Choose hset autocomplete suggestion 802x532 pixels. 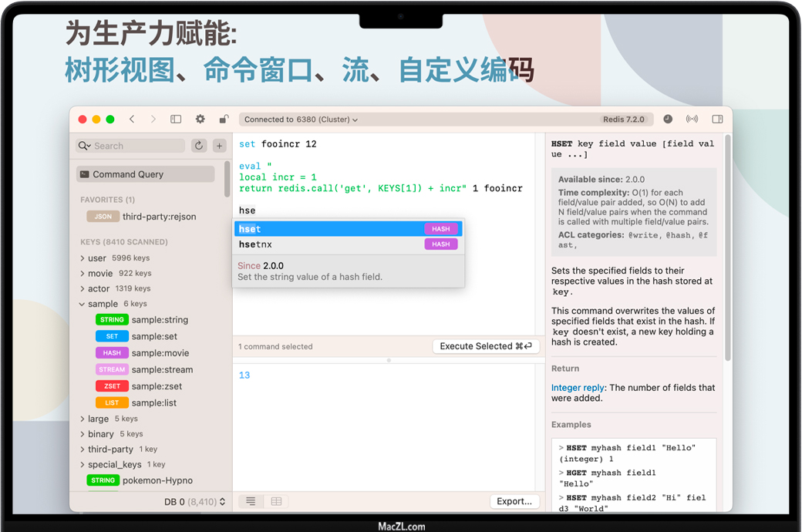(349, 229)
